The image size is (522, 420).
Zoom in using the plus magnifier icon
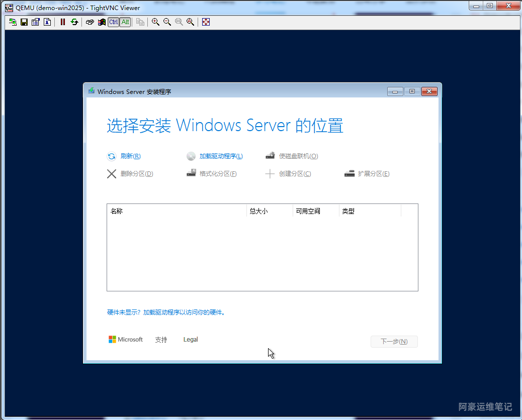pos(155,22)
